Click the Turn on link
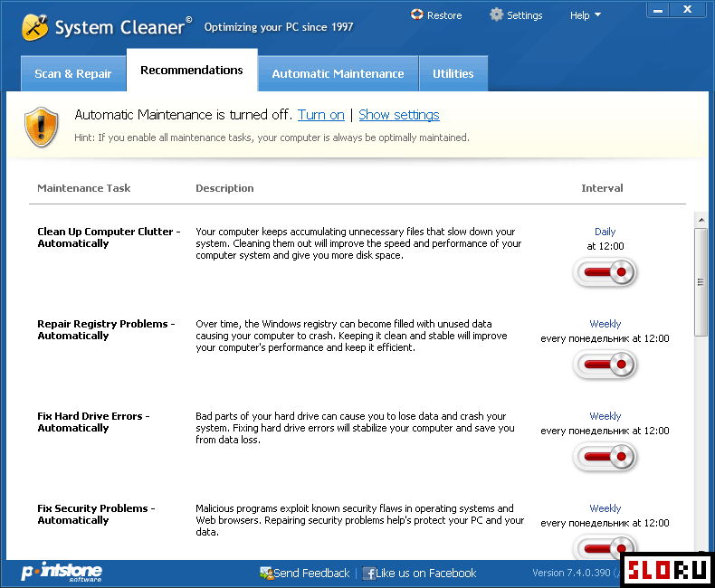This screenshot has height=588, width=715. 321,114
